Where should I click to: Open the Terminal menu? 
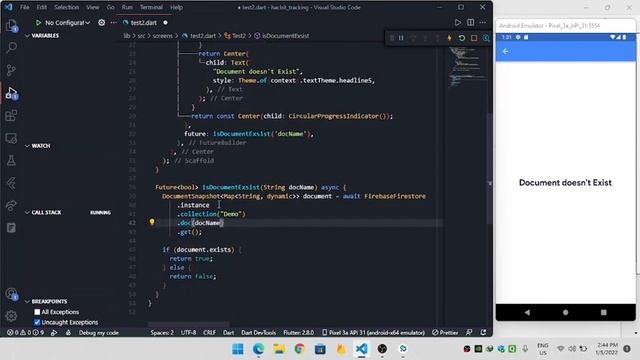[x=151, y=7]
